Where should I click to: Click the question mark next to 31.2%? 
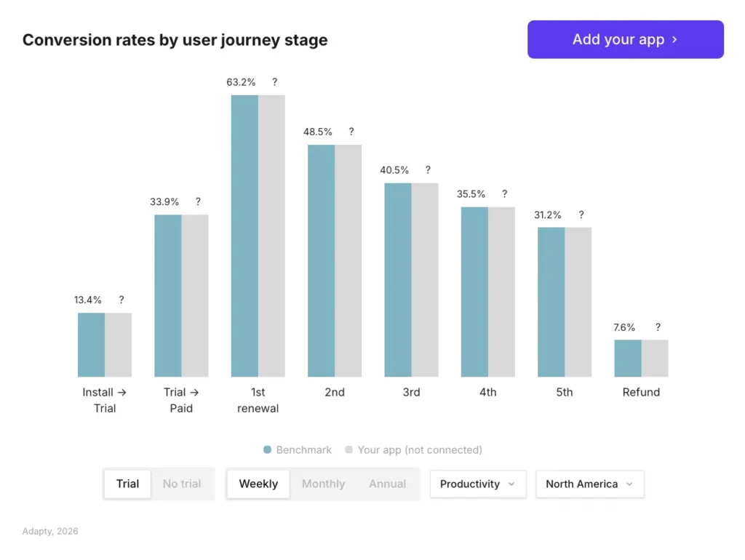581,215
